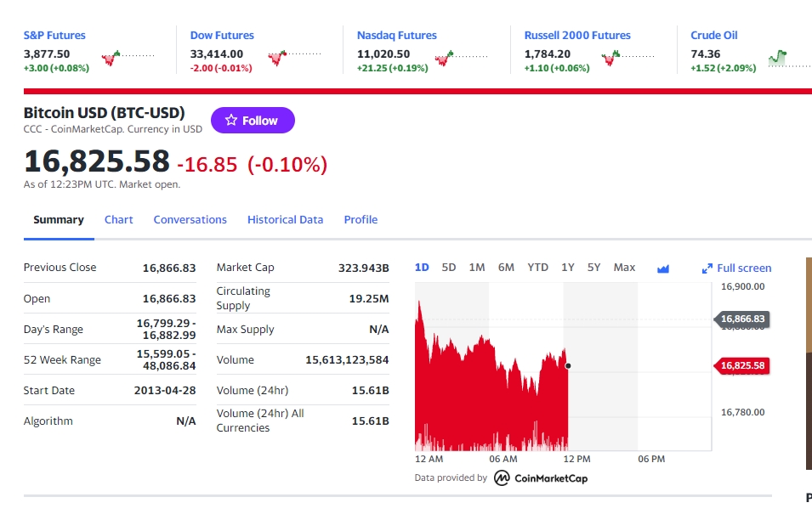812x514 pixels.
Task: Click the Crude Oil sparkline chart
Action: point(787,58)
